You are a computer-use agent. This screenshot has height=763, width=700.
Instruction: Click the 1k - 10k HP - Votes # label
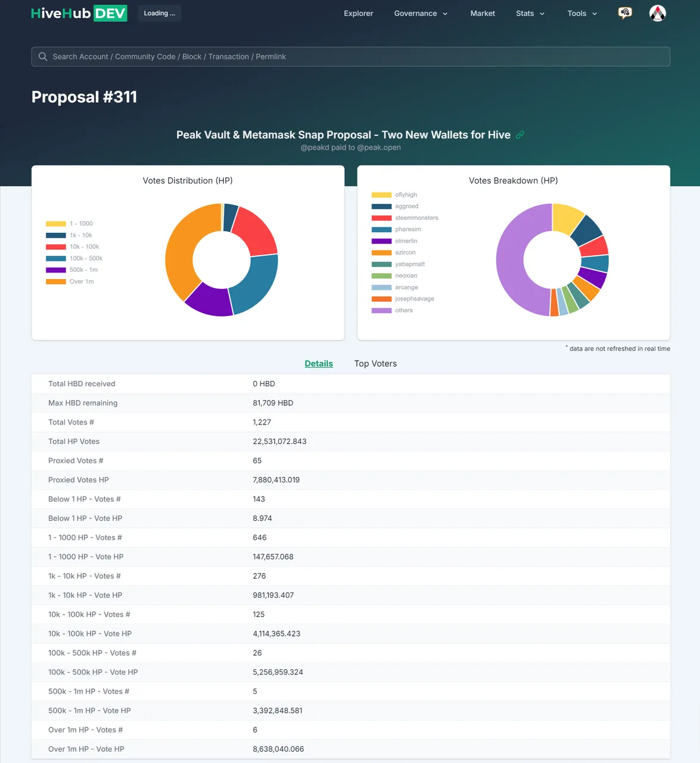[x=85, y=576]
